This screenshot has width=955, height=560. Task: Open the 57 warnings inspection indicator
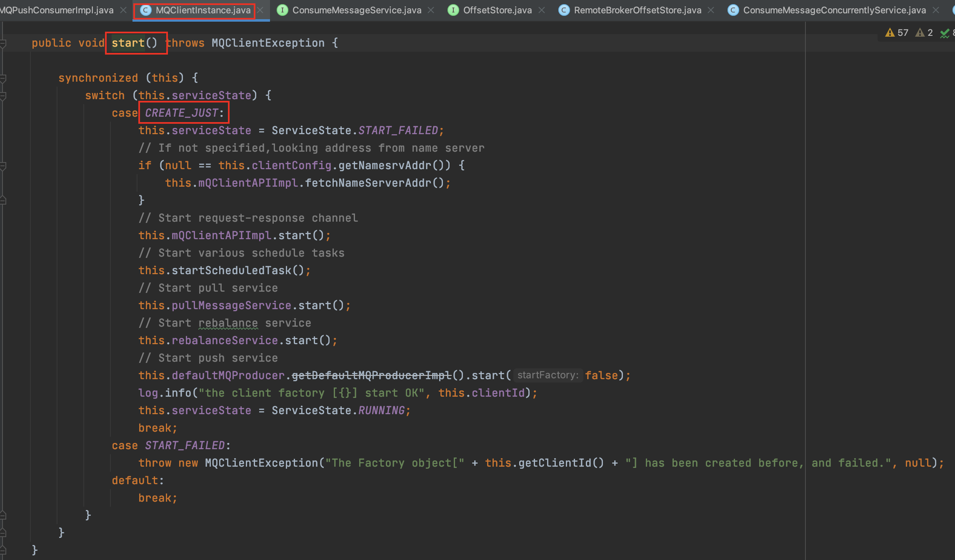click(x=897, y=32)
